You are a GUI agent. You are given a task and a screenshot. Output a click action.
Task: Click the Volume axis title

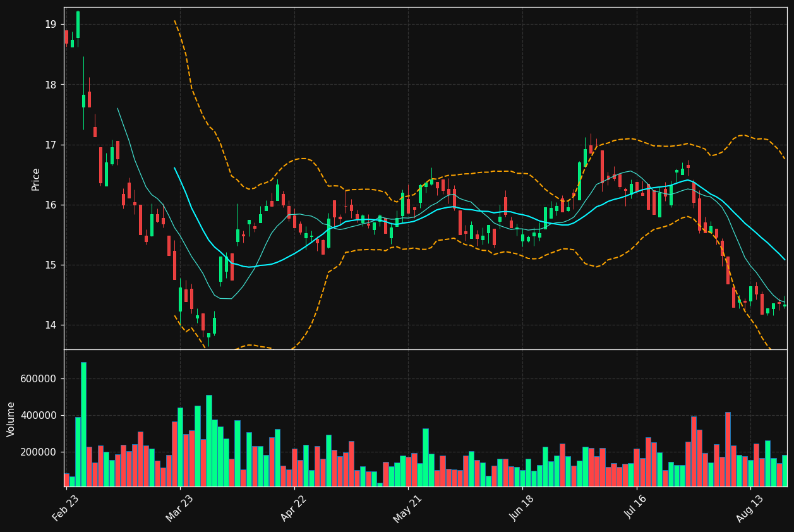[11, 419]
